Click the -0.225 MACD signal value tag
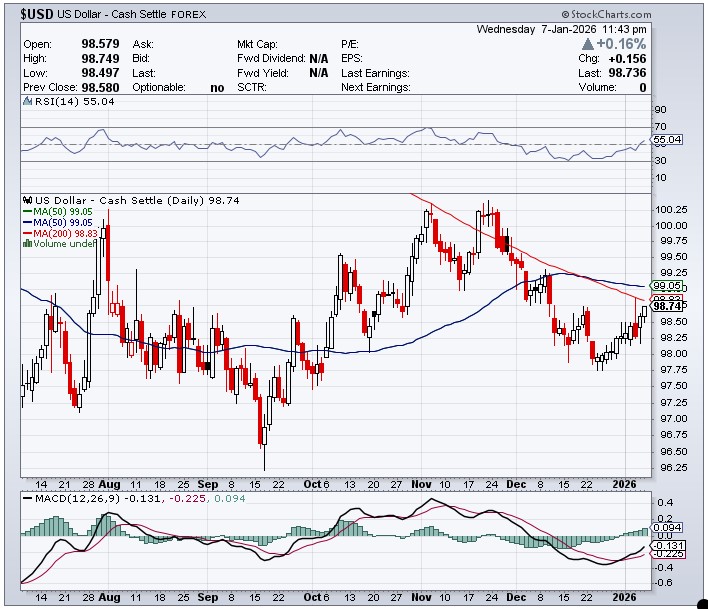 pyautogui.click(x=667, y=553)
